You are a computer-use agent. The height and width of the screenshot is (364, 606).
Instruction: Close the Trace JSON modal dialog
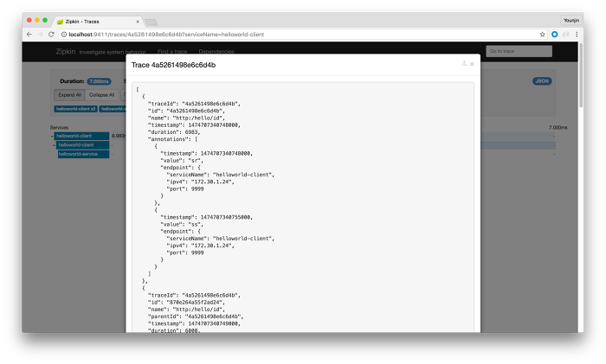(472, 64)
